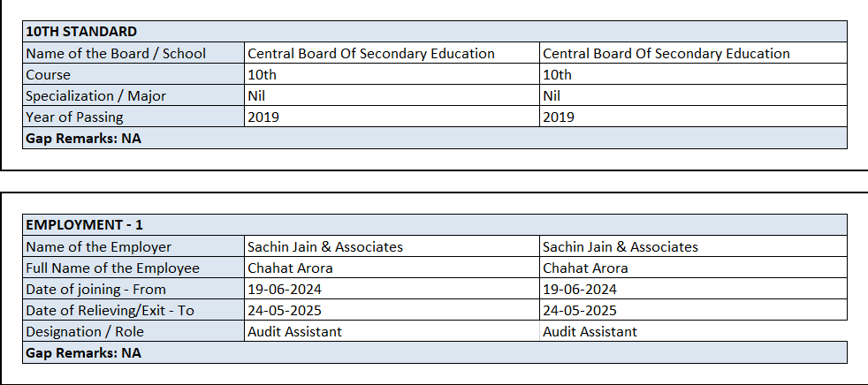Select the 2019 value in the rightmost column
The width and height of the screenshot is (868, 385).
(559, 117)
